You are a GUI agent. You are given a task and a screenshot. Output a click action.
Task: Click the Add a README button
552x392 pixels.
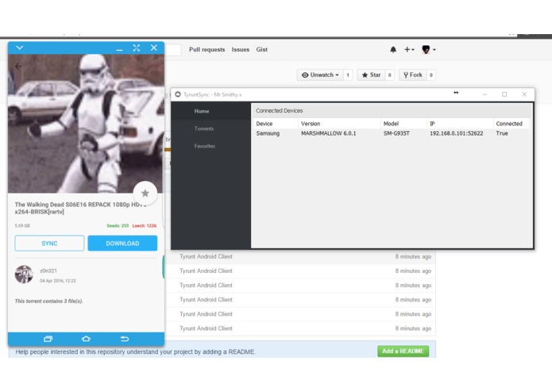click(403, 352)
